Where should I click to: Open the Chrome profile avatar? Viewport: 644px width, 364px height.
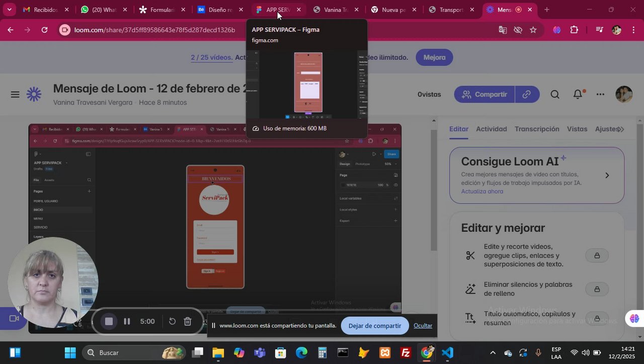[616, 30]
